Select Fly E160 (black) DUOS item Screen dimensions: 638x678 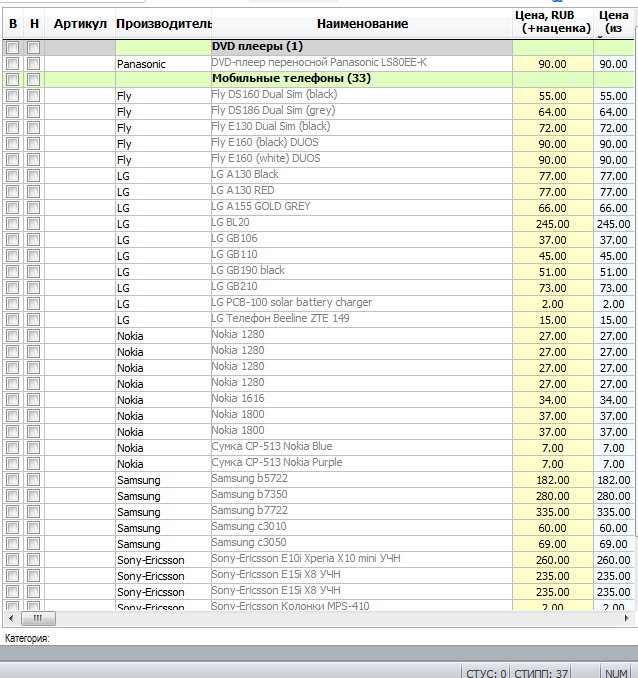265,142
